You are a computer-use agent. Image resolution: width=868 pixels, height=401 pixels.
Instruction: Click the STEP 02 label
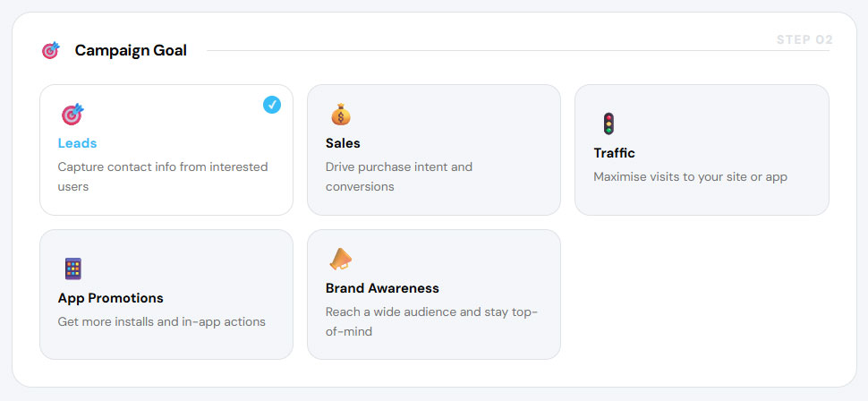(x=804, y=39)
